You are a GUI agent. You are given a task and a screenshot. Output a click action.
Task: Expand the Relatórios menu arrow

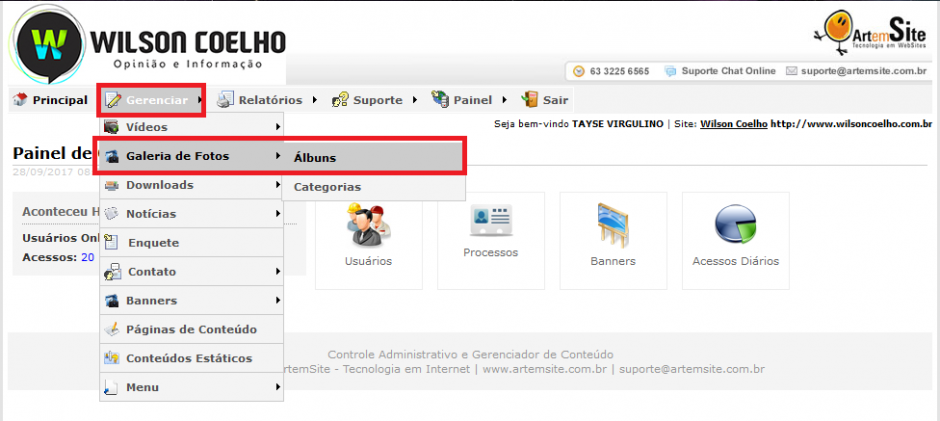315,100
